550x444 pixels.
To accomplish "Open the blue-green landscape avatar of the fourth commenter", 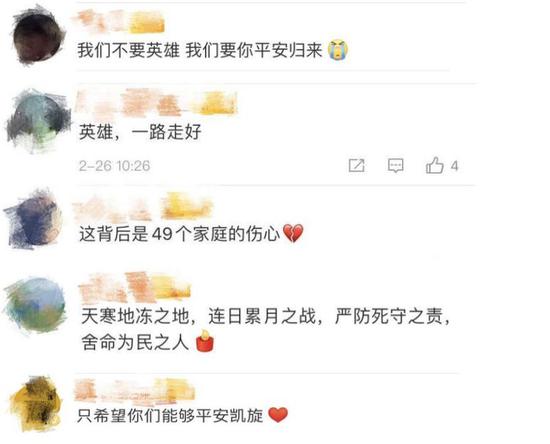I will tap(35, 305).
